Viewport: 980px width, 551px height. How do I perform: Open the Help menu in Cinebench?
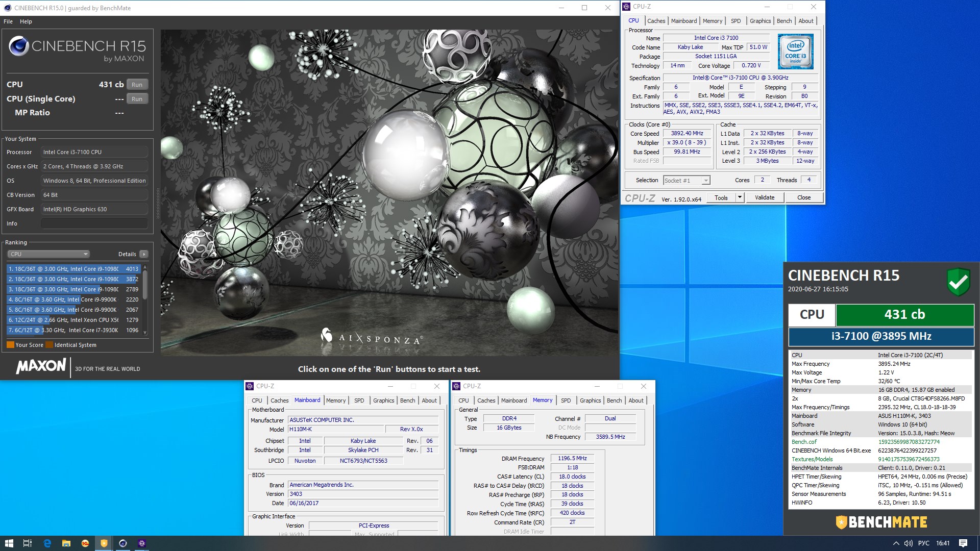(x=26, y=21)
